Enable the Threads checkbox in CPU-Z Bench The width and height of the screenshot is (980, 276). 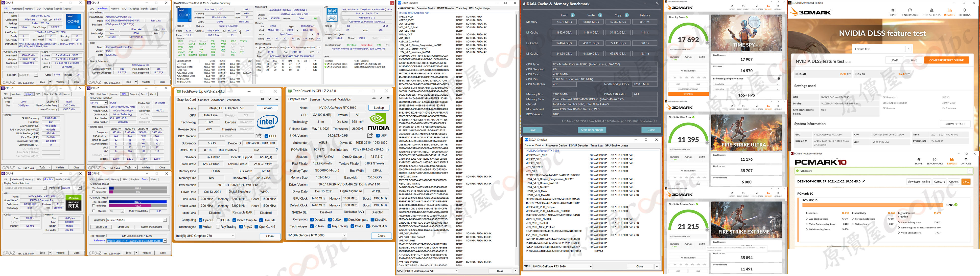point(93,211)
